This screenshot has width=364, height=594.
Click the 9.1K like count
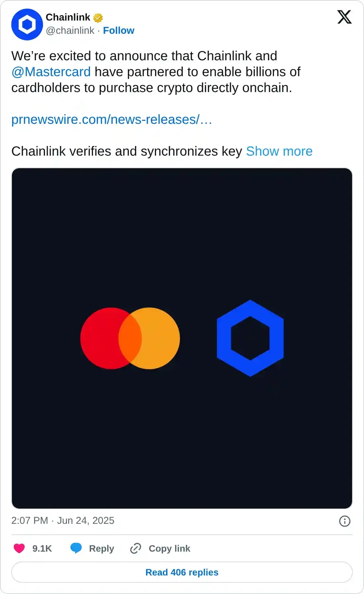[x=42, y=548]
